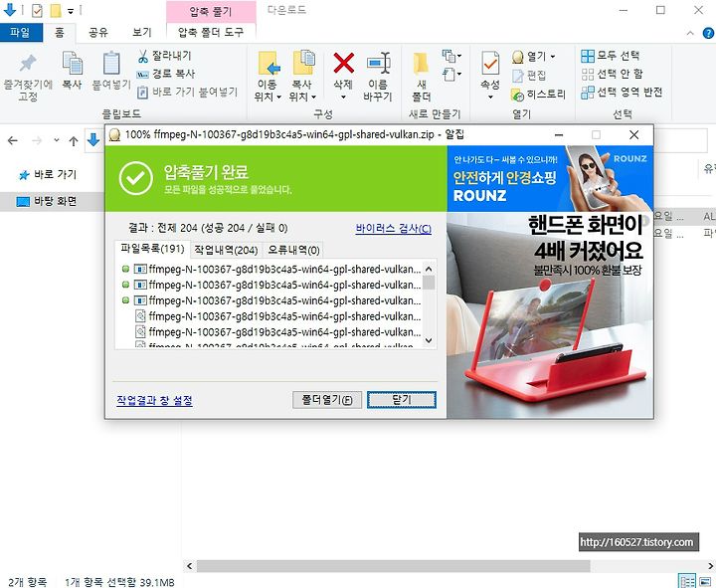Viewport: 716px width, 588px height.
Task: Click quick access toolbar properties checkmark icon
Action: (37, 10)
